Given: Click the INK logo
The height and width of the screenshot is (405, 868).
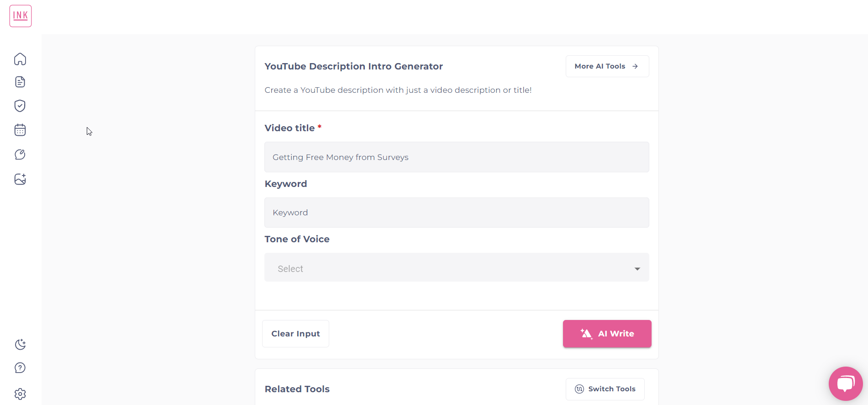Looking at the screenshot, I should tap(21, 16).
